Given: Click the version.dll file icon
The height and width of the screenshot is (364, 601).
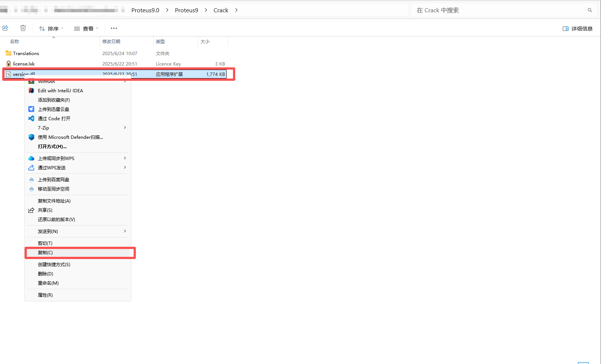Looking at the screenshot, I should [x=9, y=74].
